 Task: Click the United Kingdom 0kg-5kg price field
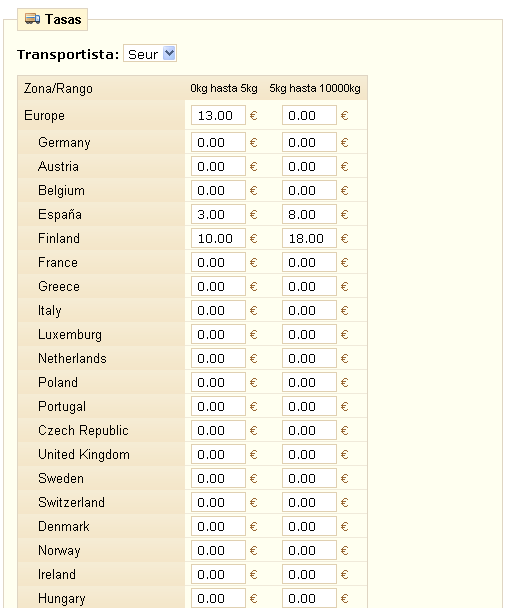218,454
